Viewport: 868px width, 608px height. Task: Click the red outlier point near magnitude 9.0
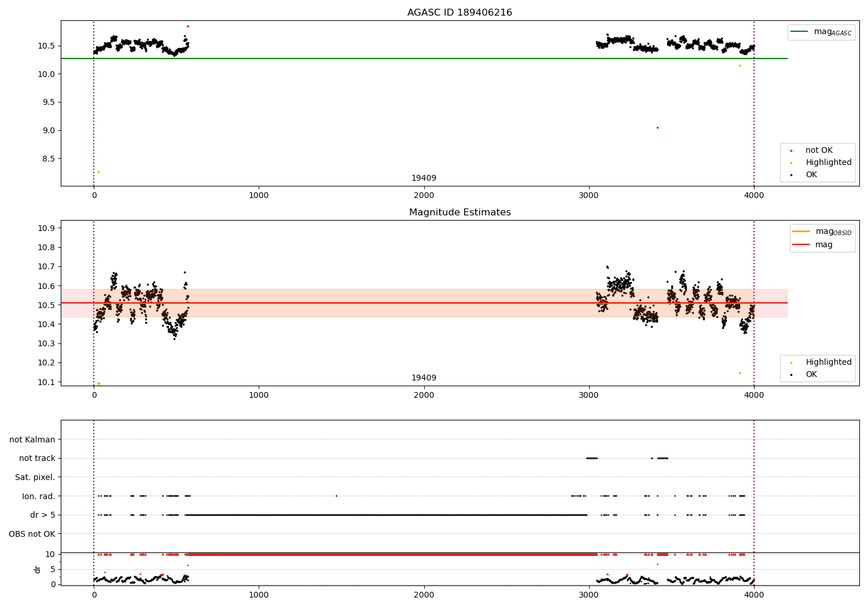point(657,127)
